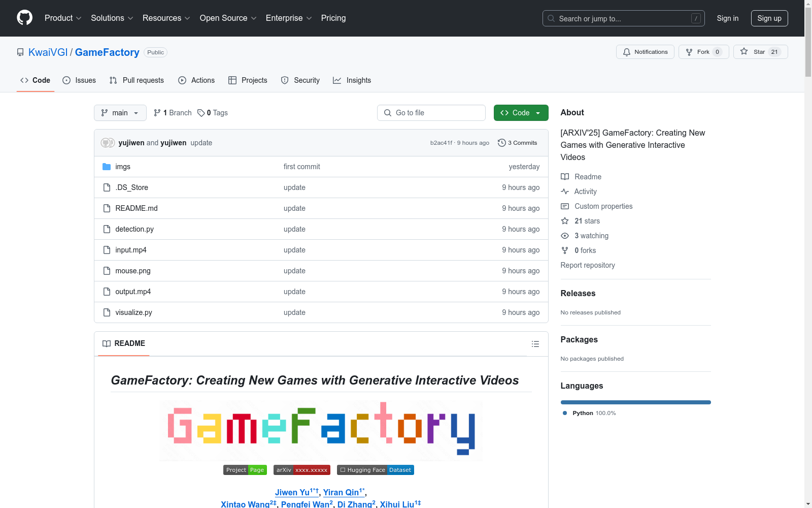
Task: Click the commit history clock icon
Action: coord(502,143)
